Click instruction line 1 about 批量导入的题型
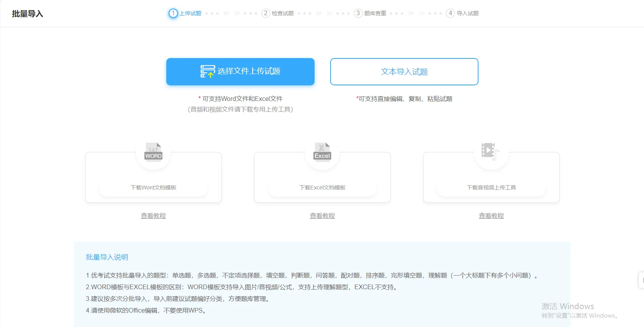 (313, 275)
